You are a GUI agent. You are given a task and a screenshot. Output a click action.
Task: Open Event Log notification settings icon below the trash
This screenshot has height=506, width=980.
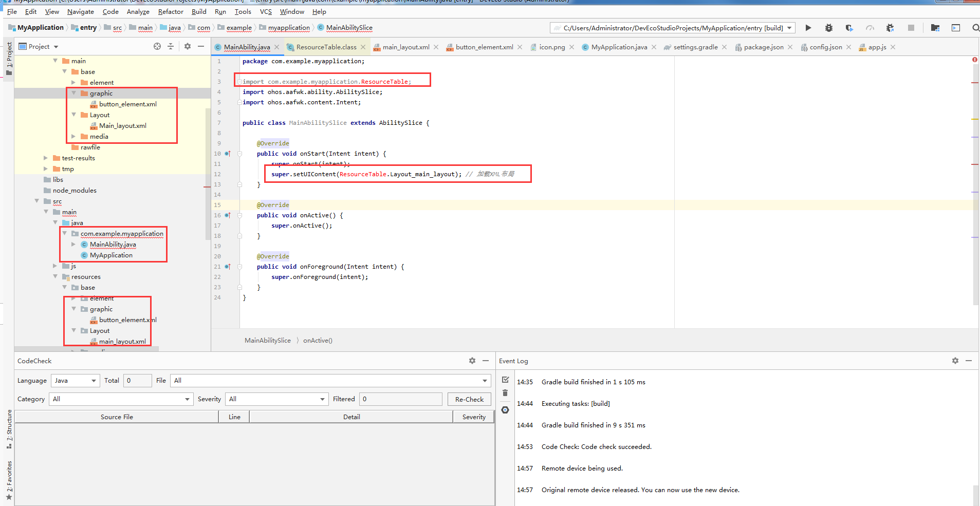tap(505, 410)
